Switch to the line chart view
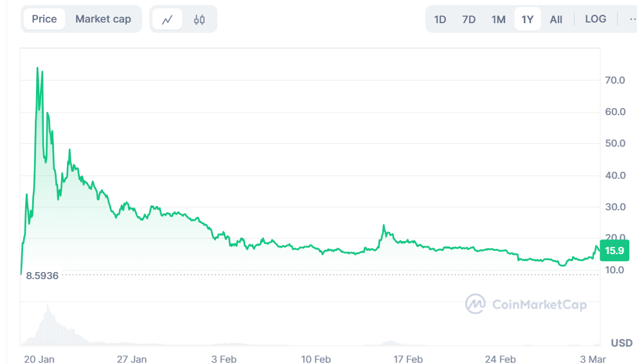This screenshot has height=364, width=637. pyautogui.click(x=167, y=19)
